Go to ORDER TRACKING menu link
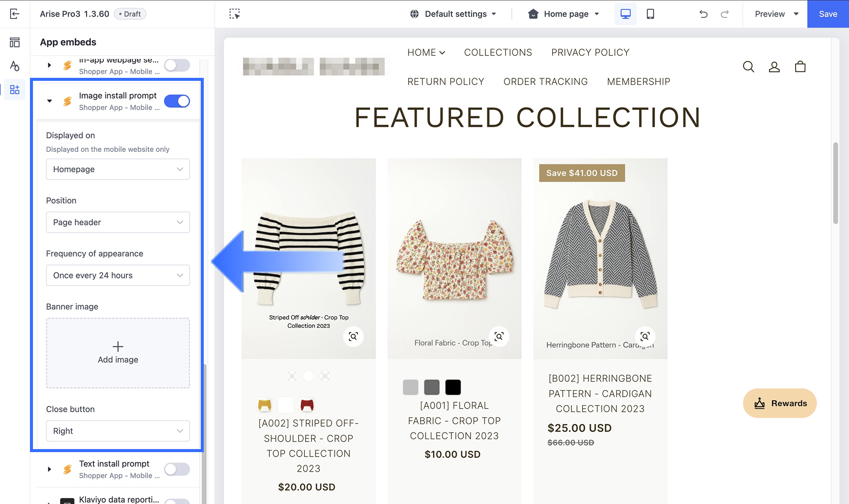Screen dimensions: 849x504 pos(545,82)
